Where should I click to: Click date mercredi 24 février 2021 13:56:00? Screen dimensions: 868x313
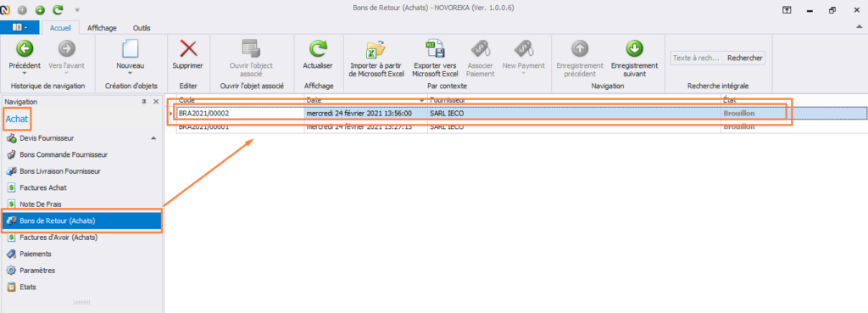pos(359,113)
